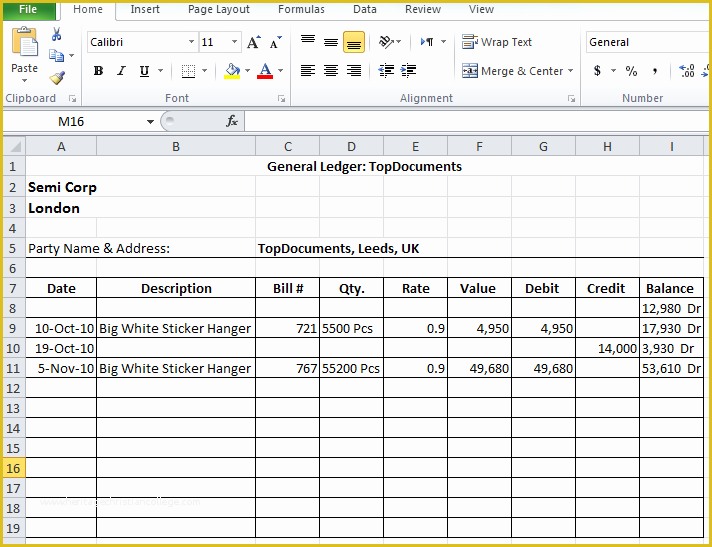Apply Accounting dollar number format
The height and width of the screenshot is (547, 712).
click(598, 71)
